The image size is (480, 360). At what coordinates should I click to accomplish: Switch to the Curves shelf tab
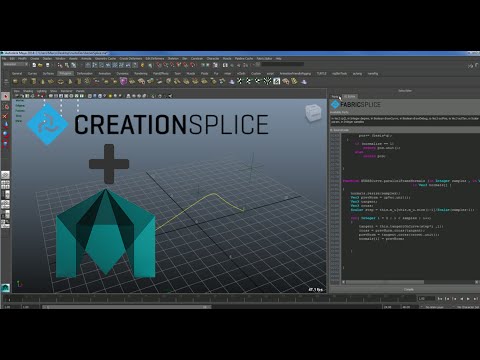pos(32,74)
